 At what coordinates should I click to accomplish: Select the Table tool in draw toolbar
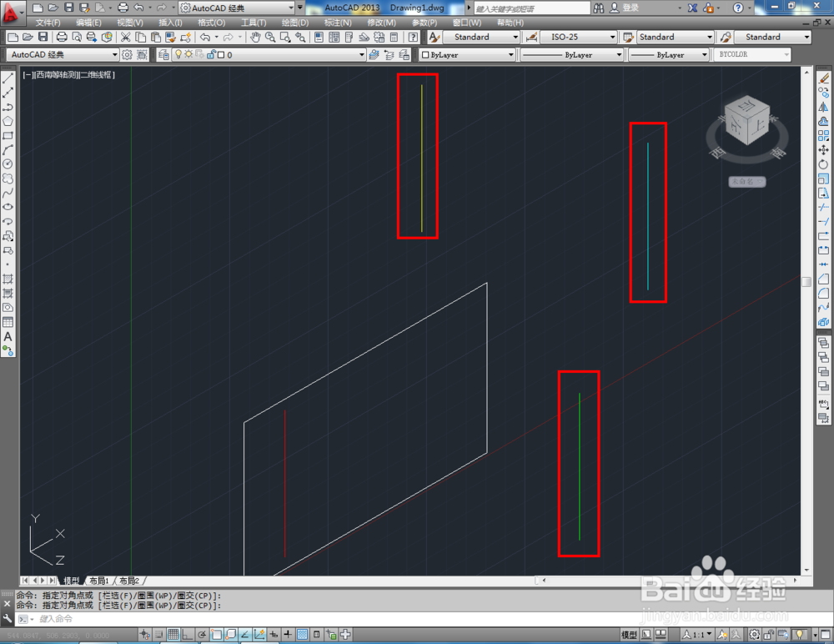[x=8, y=322]
